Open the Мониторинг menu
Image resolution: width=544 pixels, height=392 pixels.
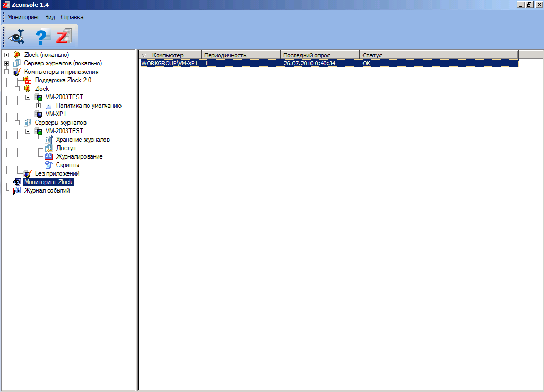click(x=23, y=17)
